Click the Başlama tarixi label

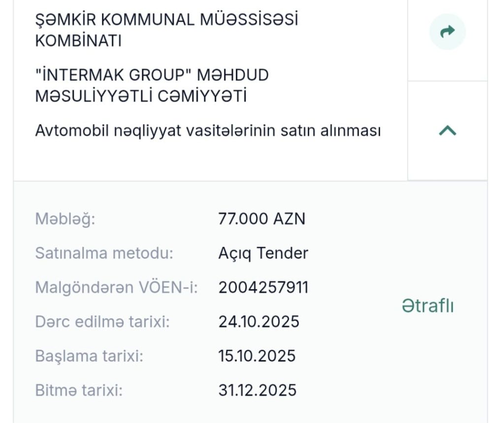89,356
